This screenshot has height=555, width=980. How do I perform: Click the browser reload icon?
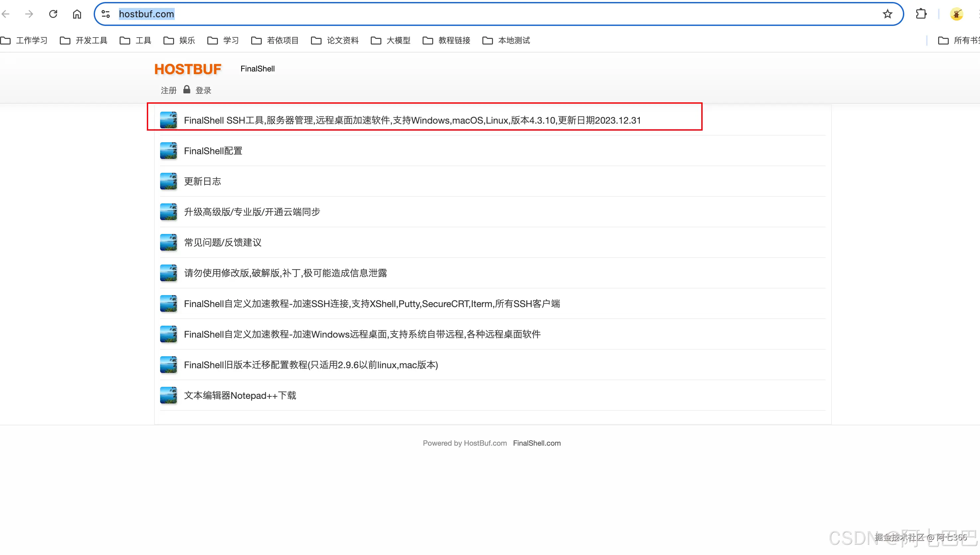(53, 14)
